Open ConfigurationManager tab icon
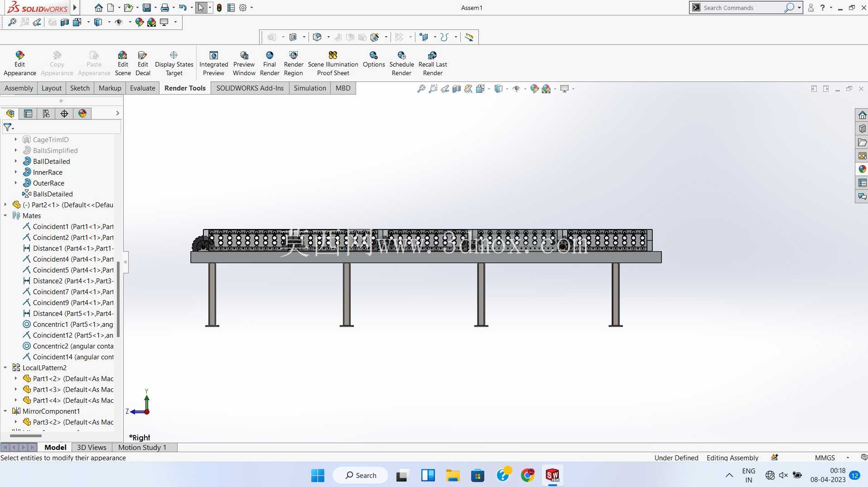 pos(46,114)
